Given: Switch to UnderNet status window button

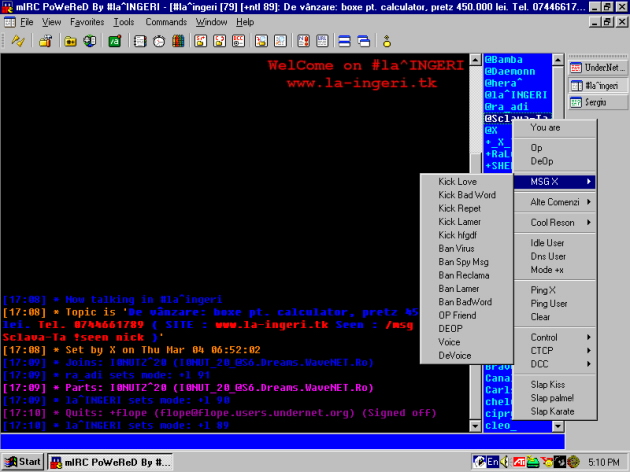Looking at the screenshot, I should (x=598, y=67).
